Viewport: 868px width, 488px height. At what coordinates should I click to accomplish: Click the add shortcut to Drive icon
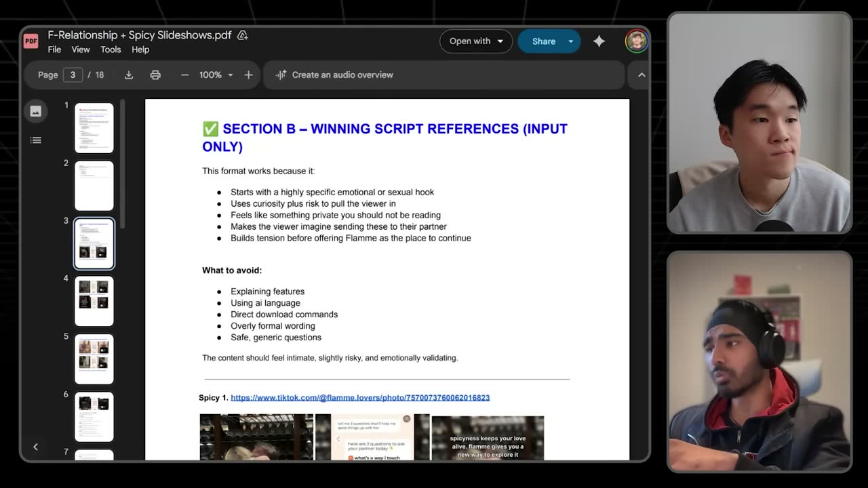[x=242, y=35]
